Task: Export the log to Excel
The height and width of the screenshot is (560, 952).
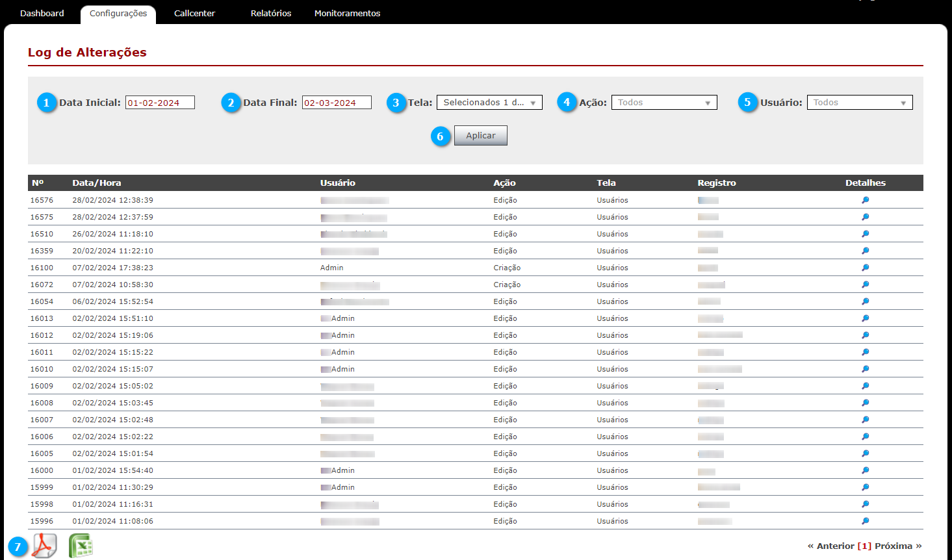Action: click(x=81, y=546)
